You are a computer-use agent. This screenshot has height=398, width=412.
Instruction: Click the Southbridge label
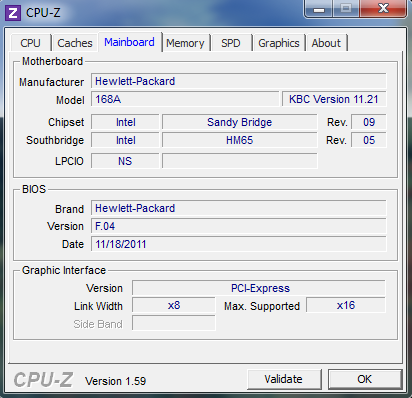click(55, 140)
